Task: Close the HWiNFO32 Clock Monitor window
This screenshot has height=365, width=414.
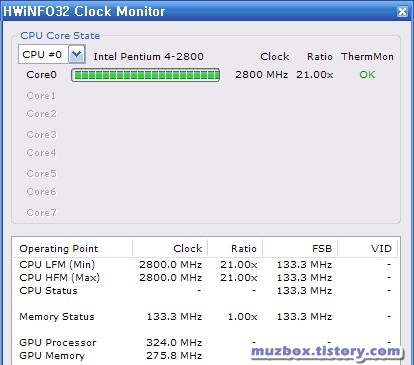Action: point(402,12)
